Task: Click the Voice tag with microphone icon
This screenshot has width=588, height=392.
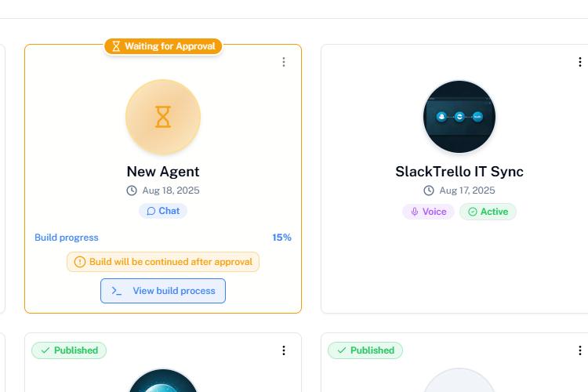Action: (x=428, y=212)
